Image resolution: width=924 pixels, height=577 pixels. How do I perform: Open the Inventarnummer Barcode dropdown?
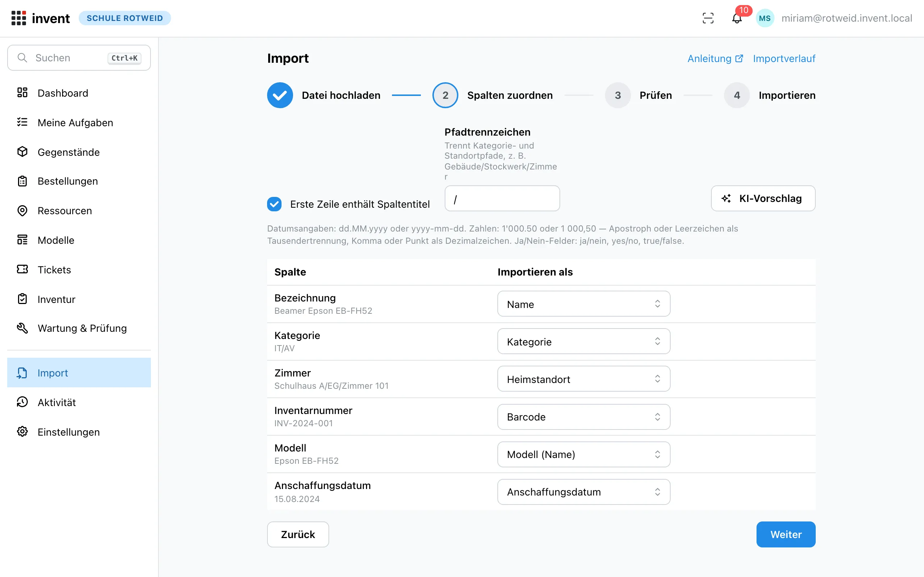point(583,417)
